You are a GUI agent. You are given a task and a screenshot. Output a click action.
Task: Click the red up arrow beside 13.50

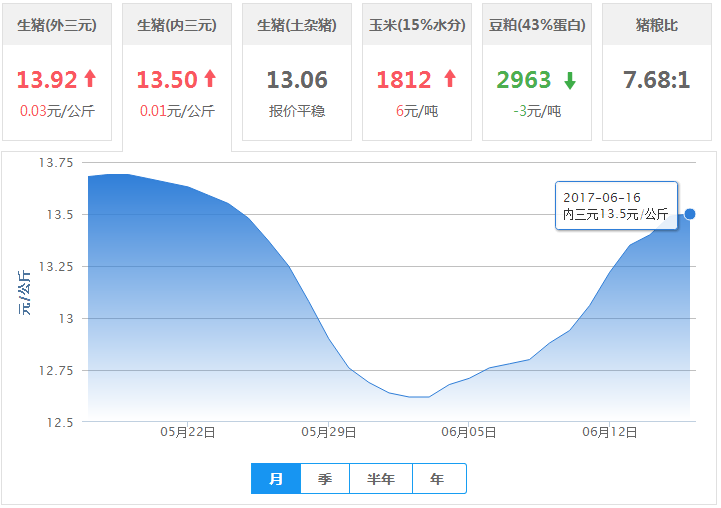pyautogui.click(x=210, y=80)
